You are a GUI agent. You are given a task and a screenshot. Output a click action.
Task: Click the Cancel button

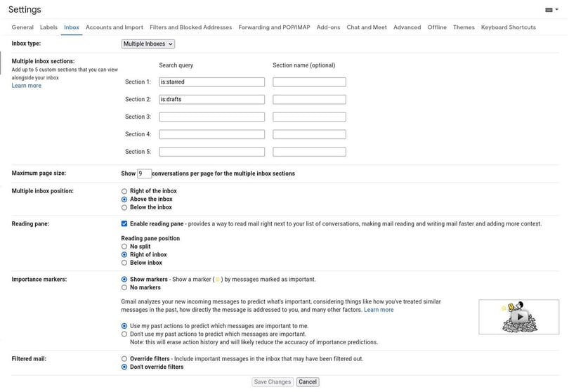click(x=308, y=382)
